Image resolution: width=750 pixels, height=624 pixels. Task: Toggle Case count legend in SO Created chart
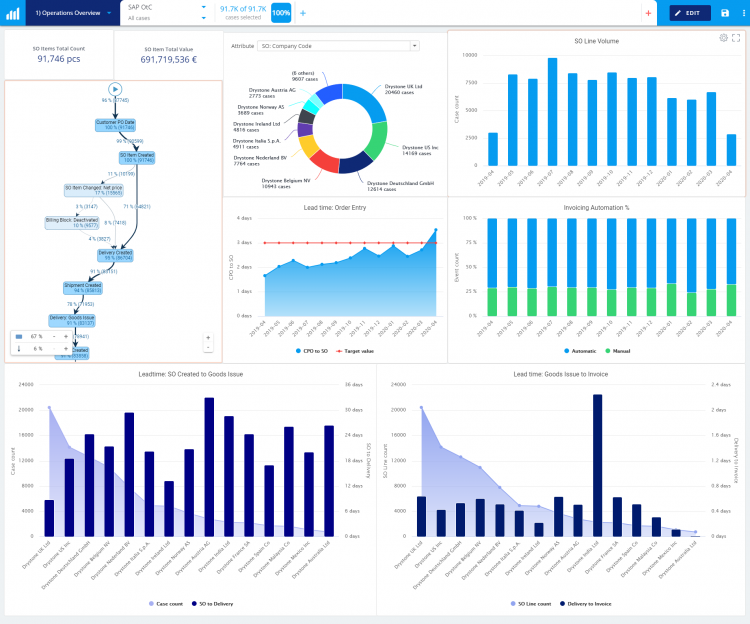[x=166, y=604]
